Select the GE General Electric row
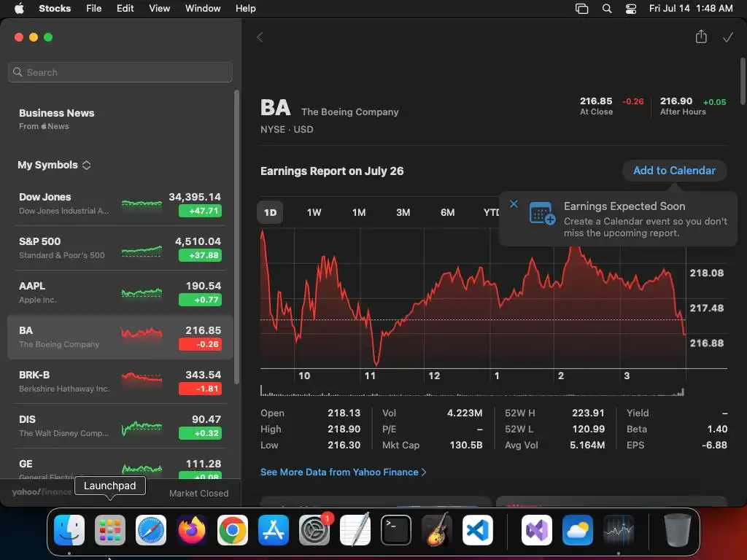This screenshot has width=747, height=560. coord(120,466)
